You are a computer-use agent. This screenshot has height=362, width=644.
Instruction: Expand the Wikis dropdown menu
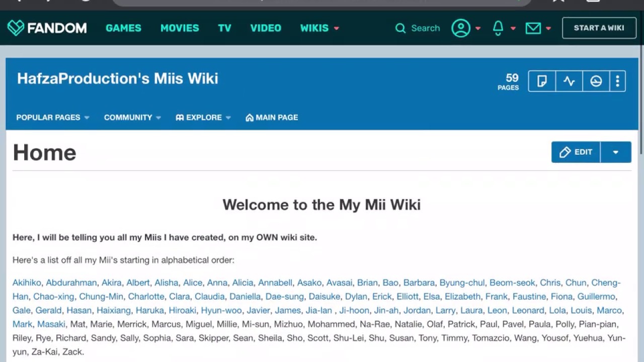pos(319,28)
